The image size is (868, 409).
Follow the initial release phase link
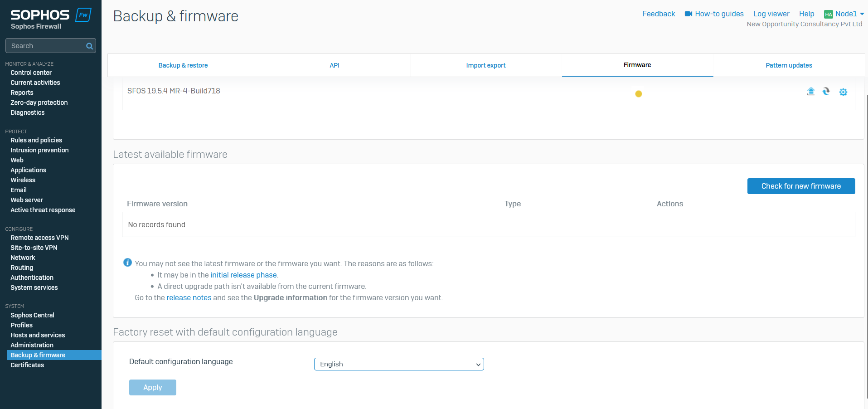click(x=243, y=275)
